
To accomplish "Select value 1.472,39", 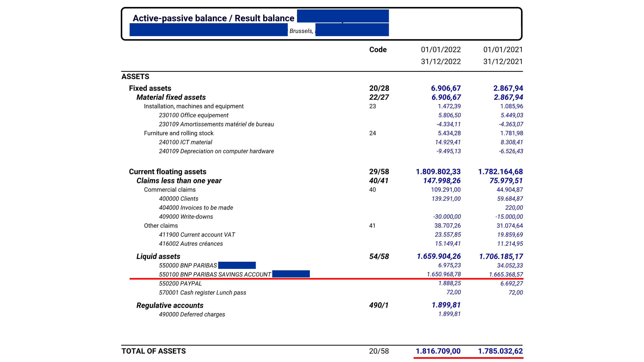I will (449, 106).
